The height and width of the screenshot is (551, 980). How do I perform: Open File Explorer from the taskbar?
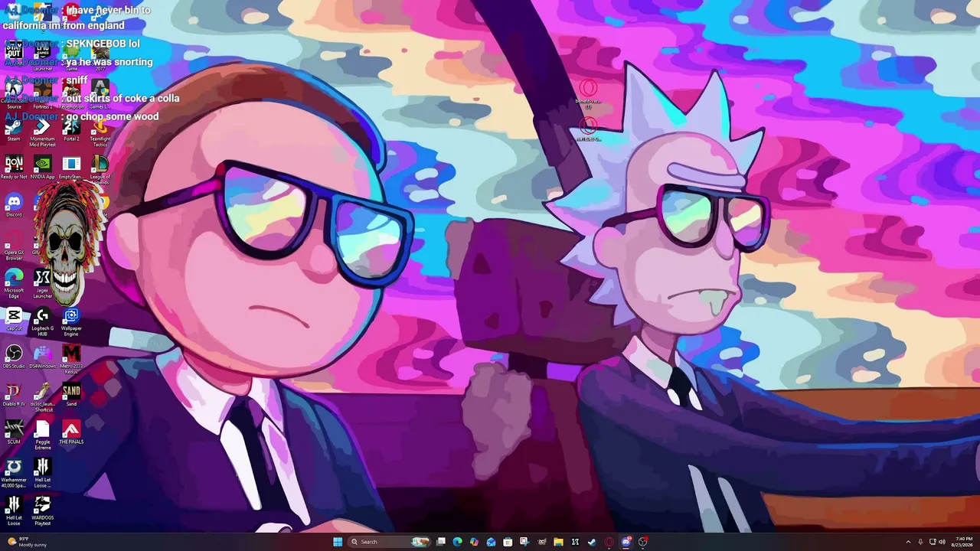(558, 542)
